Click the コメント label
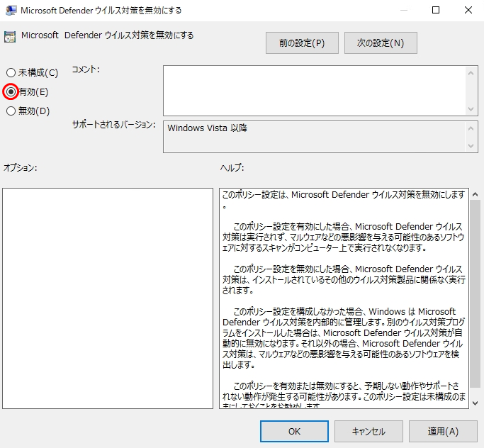484x448 pixels. point(86,69)
